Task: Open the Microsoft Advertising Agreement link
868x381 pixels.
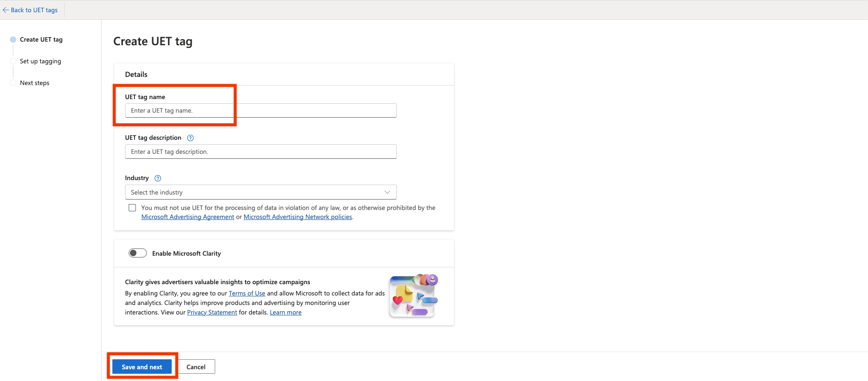Action: [188, 217]
